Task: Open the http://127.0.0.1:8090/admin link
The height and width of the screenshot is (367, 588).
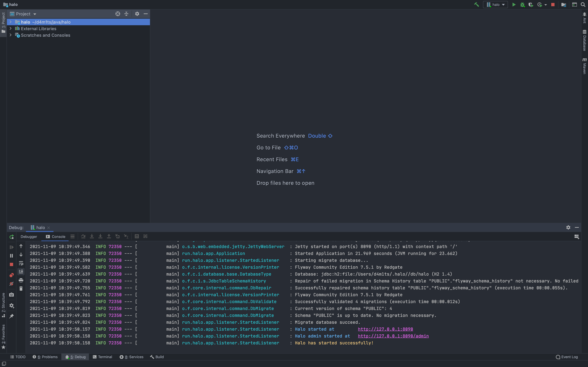Action: pos(393,336)
